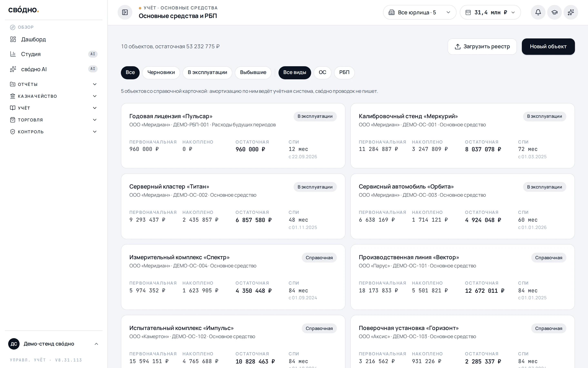Image resolution: width=588 pixels, height=368 pixels.
Task: Open свóдно AI in sidebar
Action: coord(53,69)
